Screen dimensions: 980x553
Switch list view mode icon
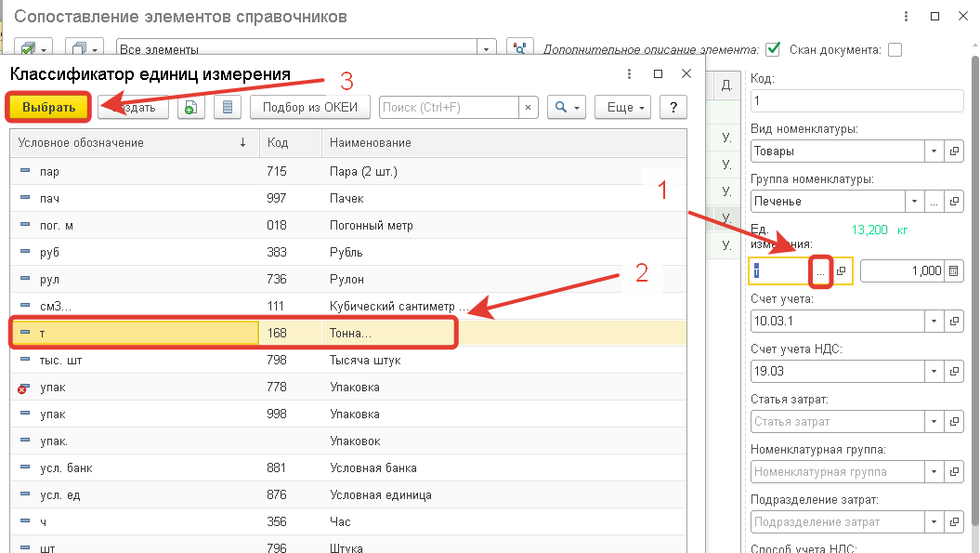point(228,108)
